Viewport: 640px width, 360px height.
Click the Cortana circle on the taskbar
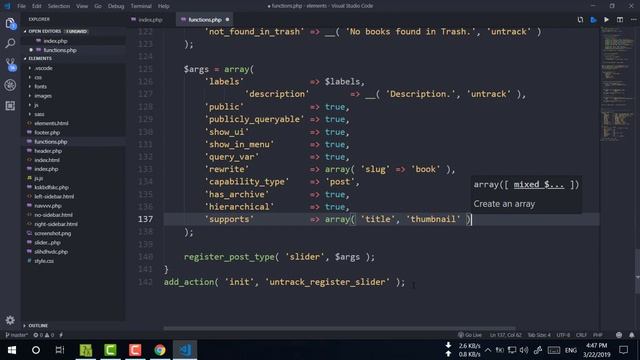[36, 350]
